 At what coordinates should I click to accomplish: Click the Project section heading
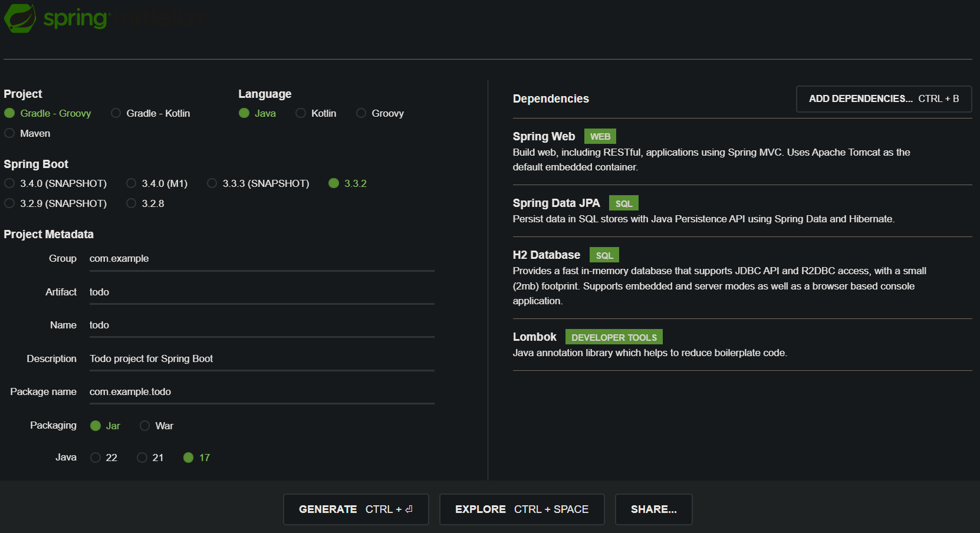[x=23, y=94]
